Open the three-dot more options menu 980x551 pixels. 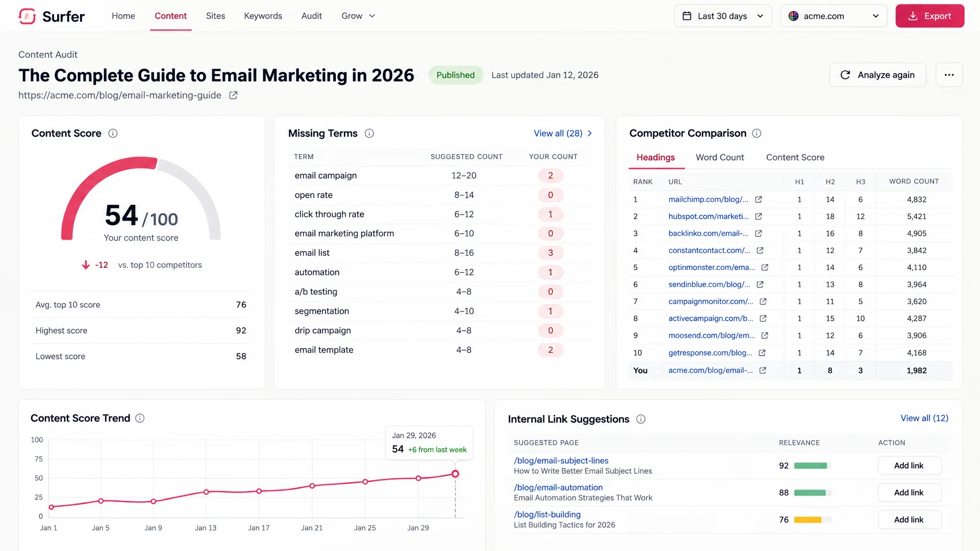coord(949,75)
